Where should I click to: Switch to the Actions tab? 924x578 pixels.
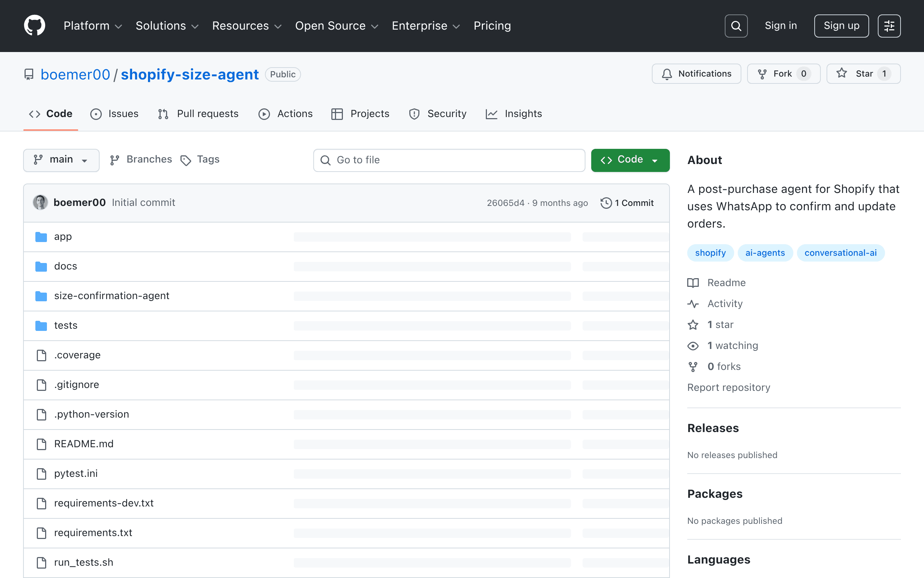(x=285, y=114)
